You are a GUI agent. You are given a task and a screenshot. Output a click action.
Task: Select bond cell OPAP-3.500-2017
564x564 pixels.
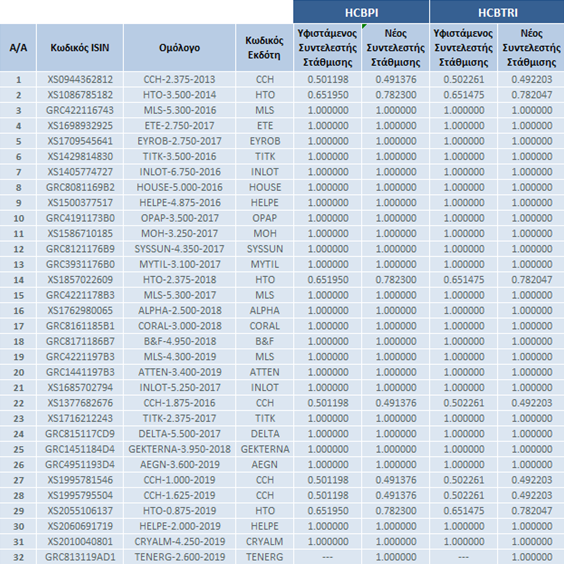179,218
